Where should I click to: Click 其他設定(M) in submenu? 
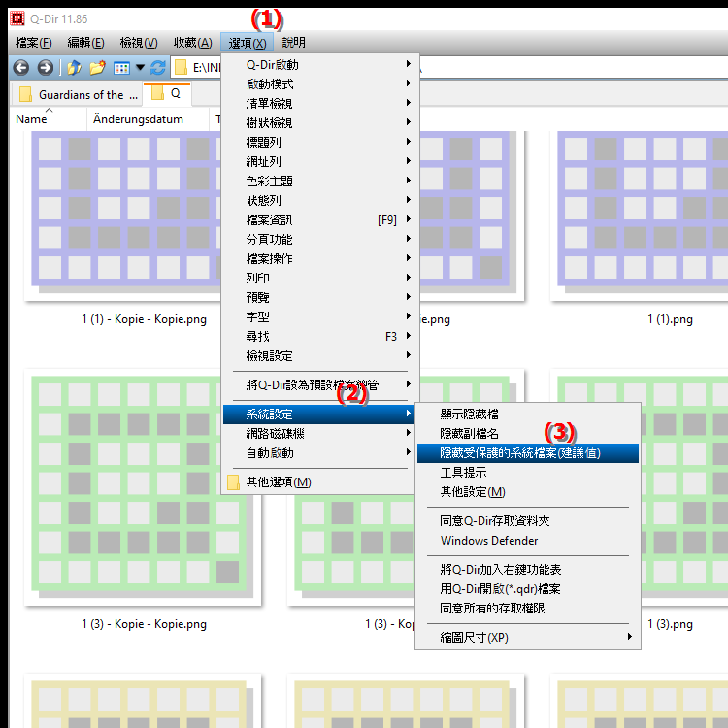(528, 492)
